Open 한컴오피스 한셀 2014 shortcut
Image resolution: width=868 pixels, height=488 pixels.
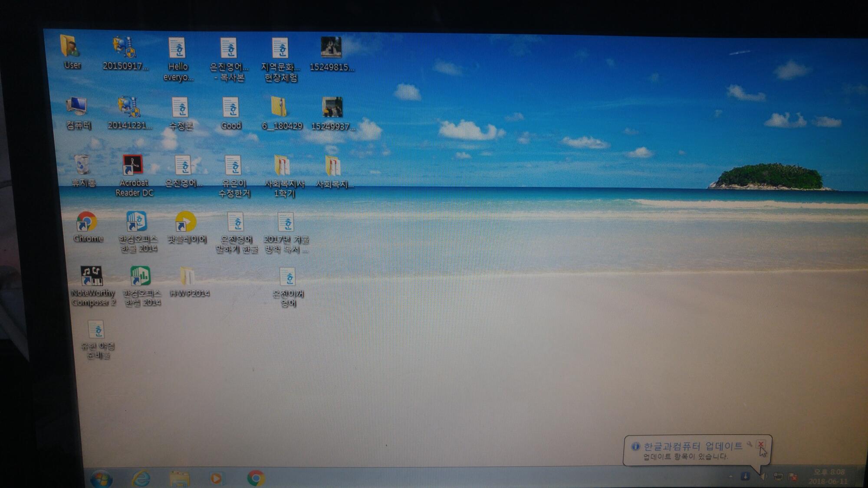tap(140, 276)
